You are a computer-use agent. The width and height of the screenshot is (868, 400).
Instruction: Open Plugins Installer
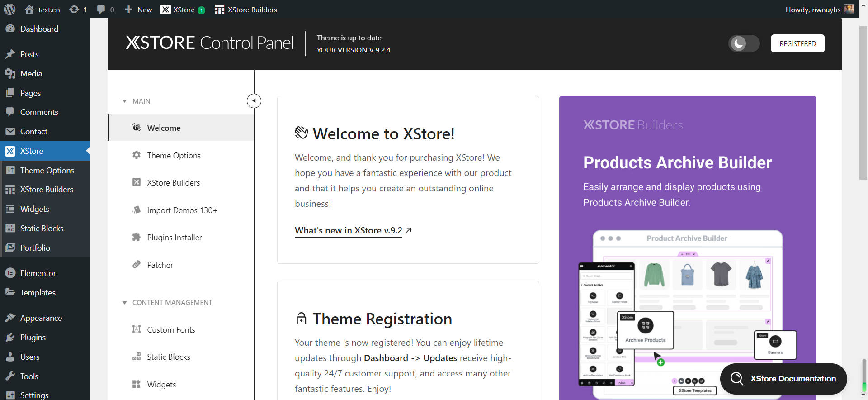pyautogui.click(x=181, y=237)
